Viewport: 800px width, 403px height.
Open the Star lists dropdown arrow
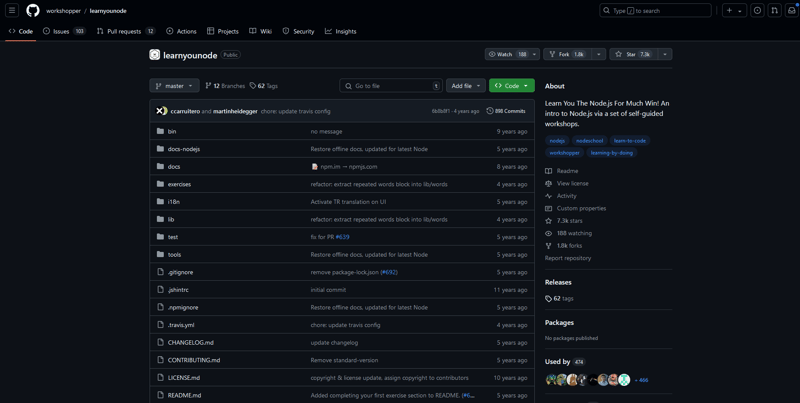[x=665, y=54]
